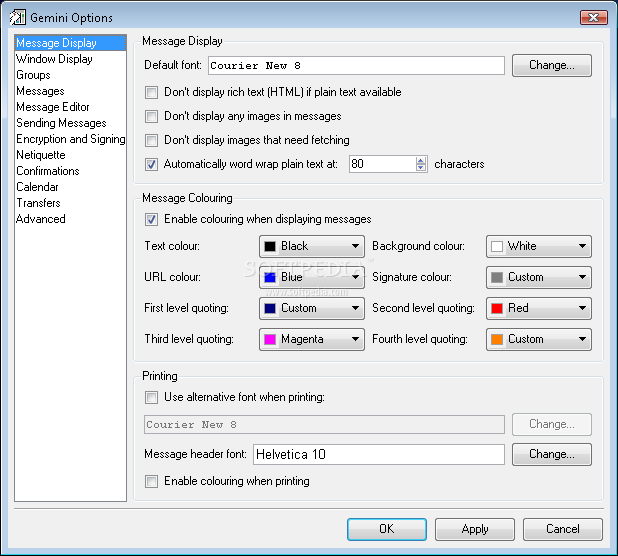Click the black Text colour swatch

pyautogui.click(x=270, y=246)
